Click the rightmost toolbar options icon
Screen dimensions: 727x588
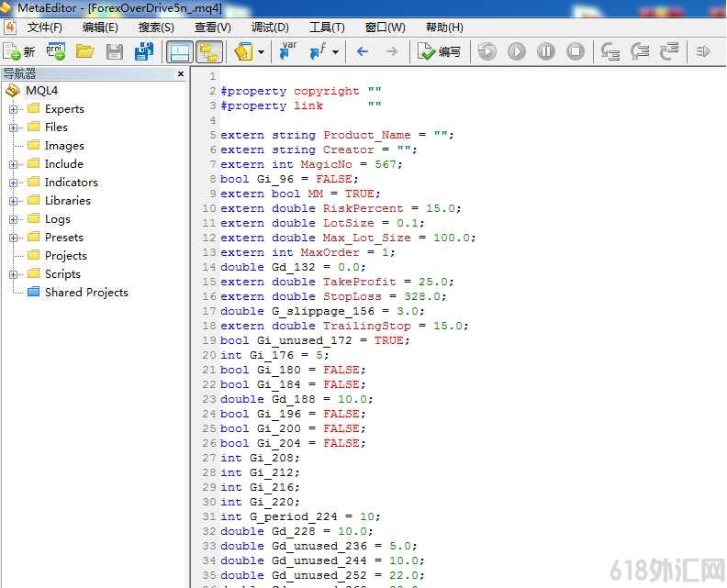pyautogui.click(x=703, y=51)
